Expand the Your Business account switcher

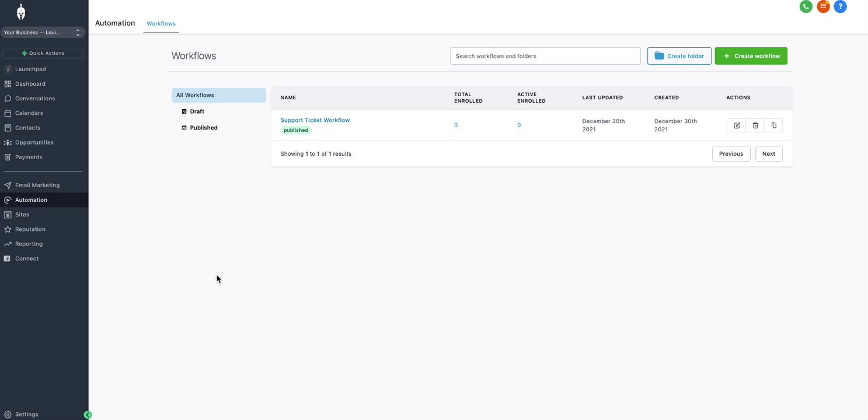(43, 33)
